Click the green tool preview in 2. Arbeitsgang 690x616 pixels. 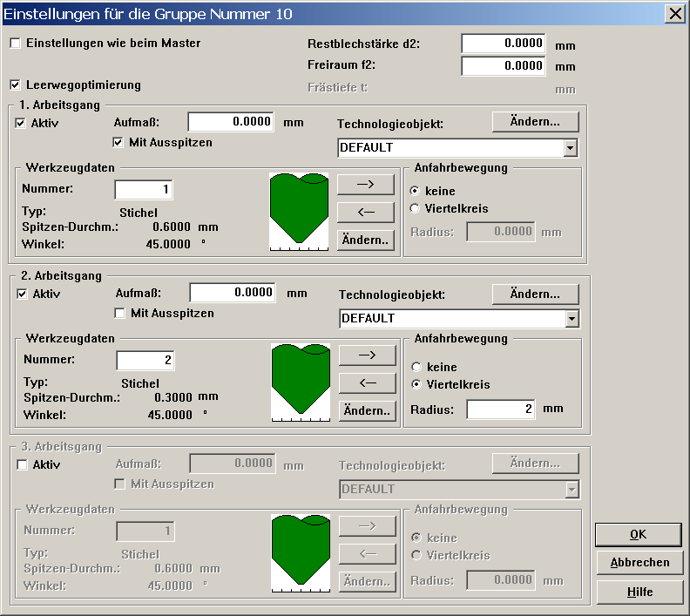click(301, 380)
